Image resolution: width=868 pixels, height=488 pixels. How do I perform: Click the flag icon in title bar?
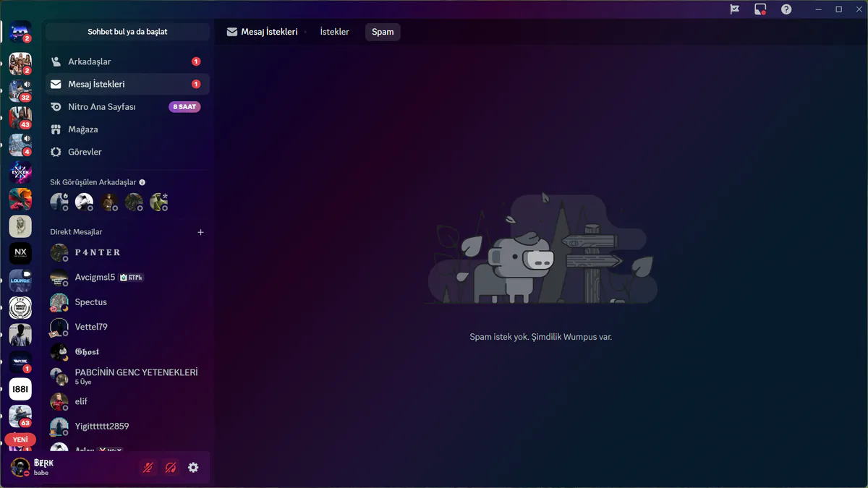pyautogui.click(x=734, y=9)
